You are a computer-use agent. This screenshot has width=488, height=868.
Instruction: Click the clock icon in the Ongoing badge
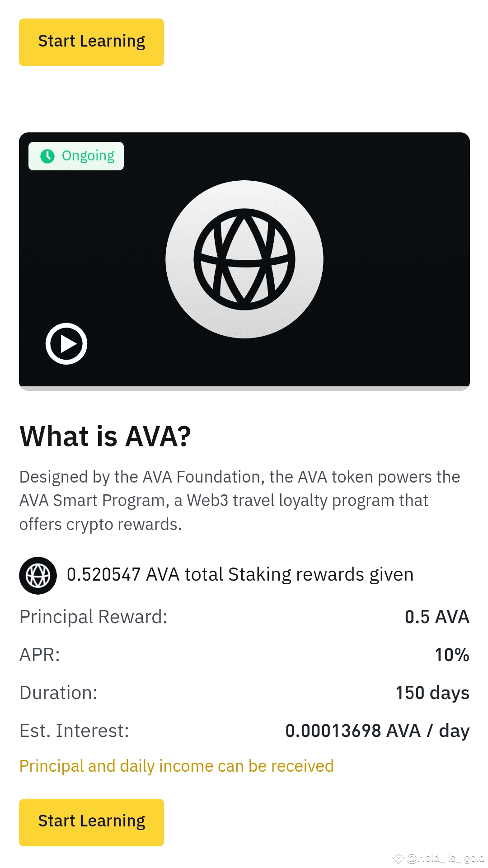click(47, 155)
